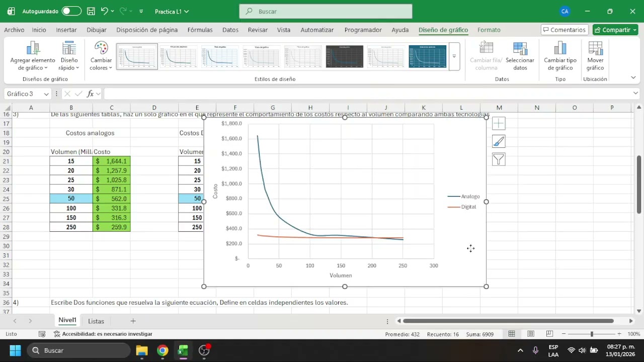Click Cambiar tipo de gráfico
Viewport: 644px width, 362px height.
click(560, 56)
